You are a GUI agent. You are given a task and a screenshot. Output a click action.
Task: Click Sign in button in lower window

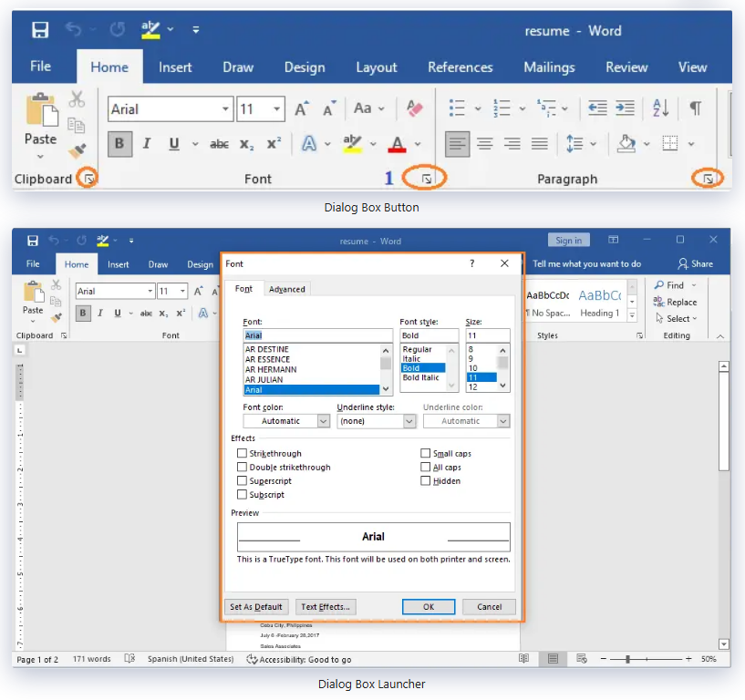click(568, 241)
